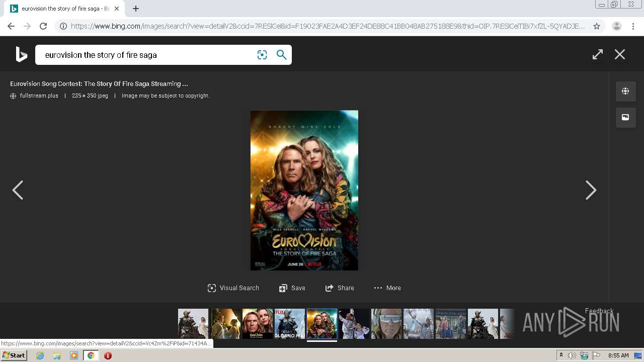Go back in Chrome browser

[x=11, y=26]
